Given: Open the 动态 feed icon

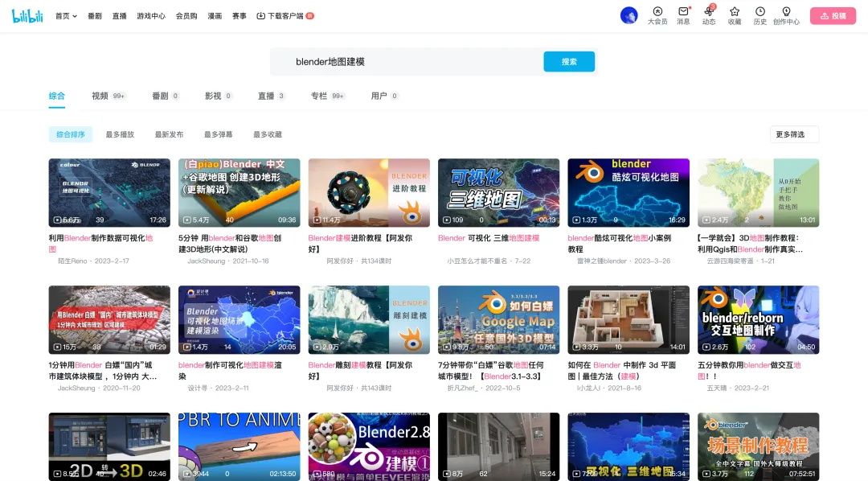Looking at the screenshot, I should tap(709, 15).
